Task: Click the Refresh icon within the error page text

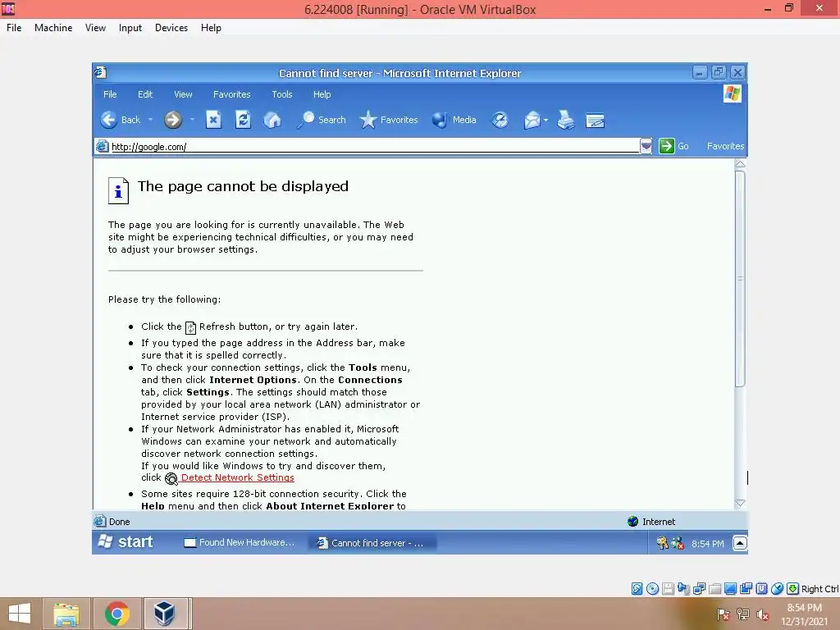Action: tap(190, 327)
